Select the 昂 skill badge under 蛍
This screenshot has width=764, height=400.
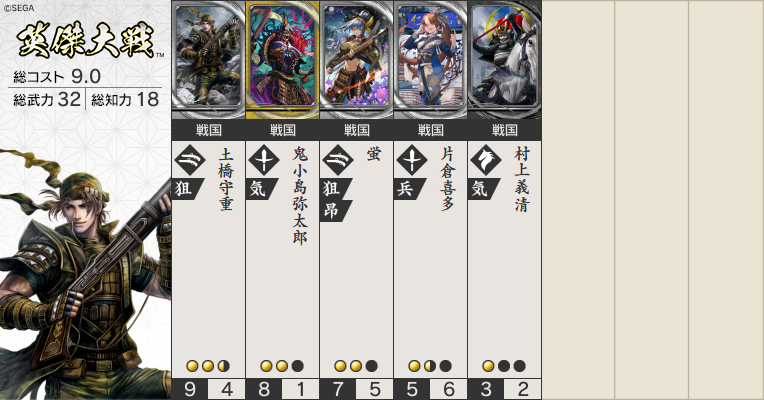(x=335, y=211)
